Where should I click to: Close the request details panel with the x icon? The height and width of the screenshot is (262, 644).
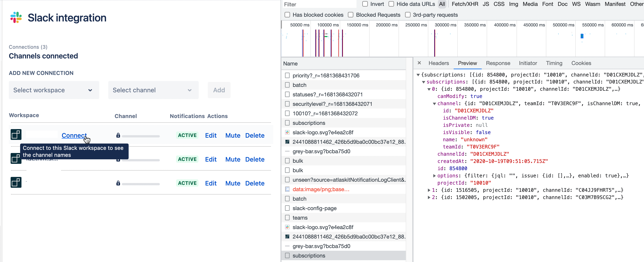pyautogui.click(x=419, y=63)
